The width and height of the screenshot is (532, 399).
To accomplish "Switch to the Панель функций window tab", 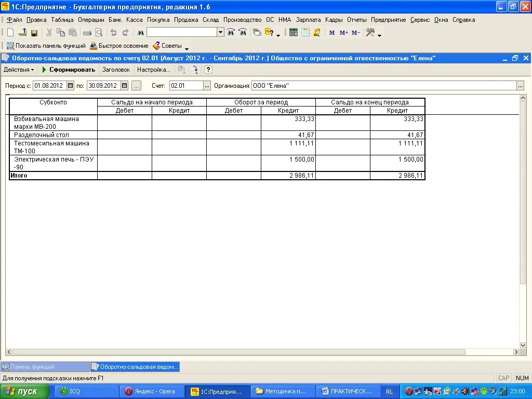I will (45, 367).
